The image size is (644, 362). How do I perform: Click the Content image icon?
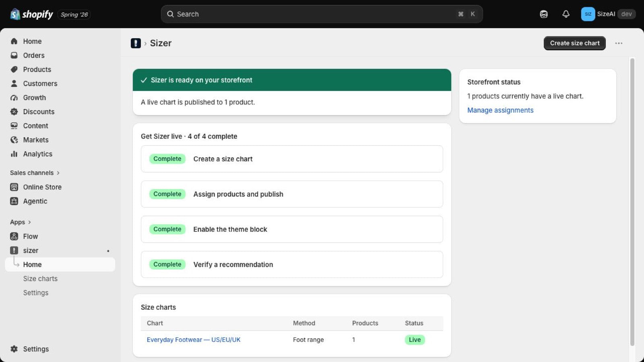point(14,125)
